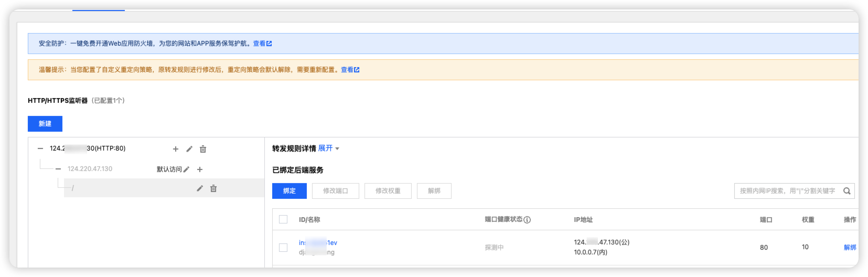Click the blue 新建 button
This screenshot has height=277, width=868.
[45, 124]
